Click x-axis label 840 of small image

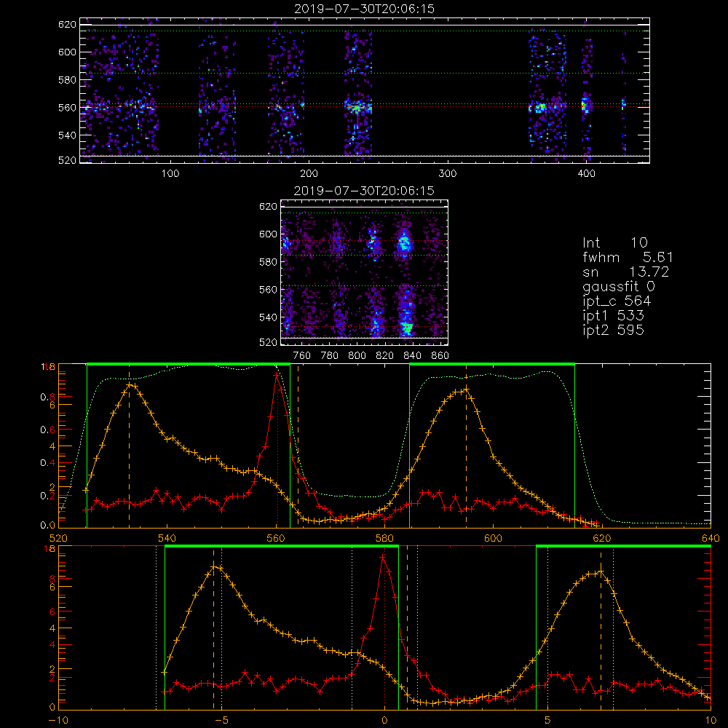pos(412,356)
